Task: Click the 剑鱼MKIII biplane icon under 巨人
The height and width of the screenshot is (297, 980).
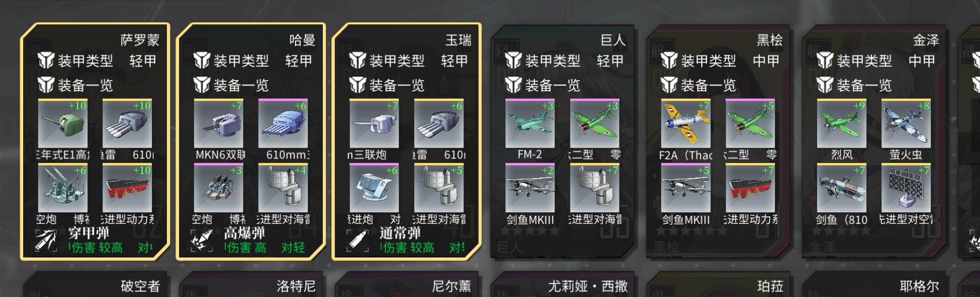Action: [530, 188]
